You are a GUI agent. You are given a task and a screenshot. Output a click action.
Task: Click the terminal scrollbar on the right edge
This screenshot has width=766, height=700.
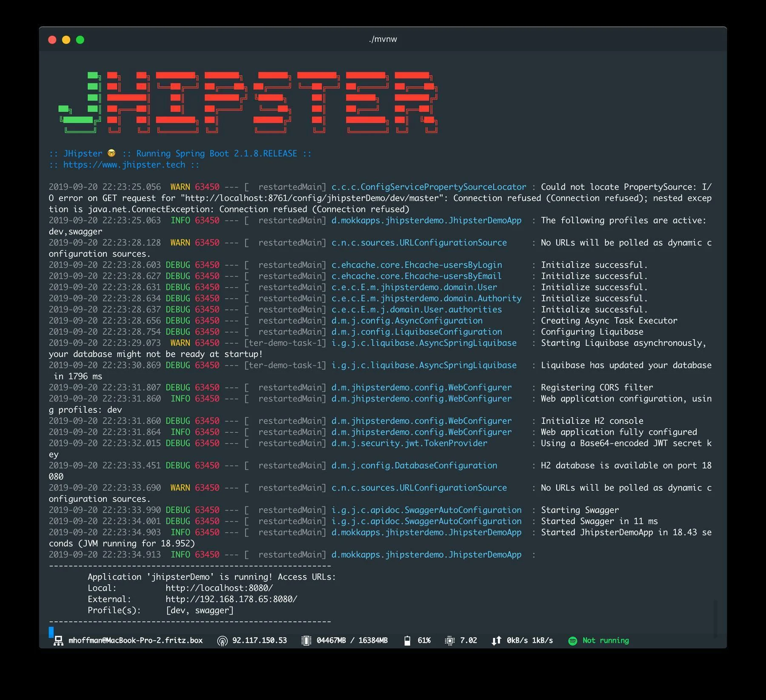click(715, 618)
